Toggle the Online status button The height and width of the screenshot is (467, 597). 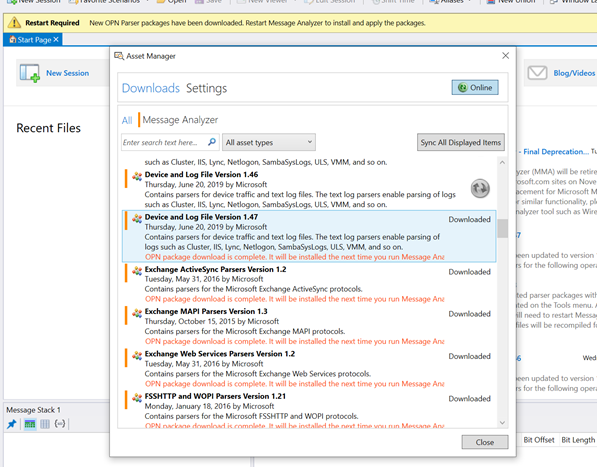[475, 88]
